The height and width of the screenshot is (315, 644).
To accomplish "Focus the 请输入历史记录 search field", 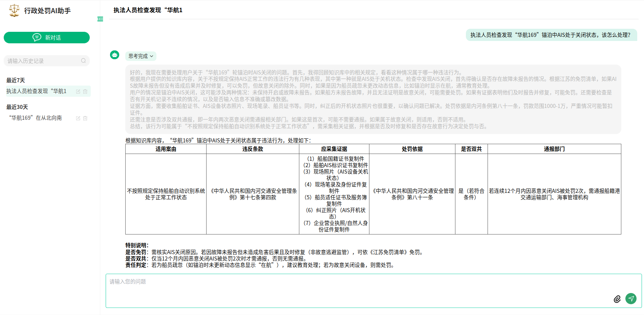I will [x=42, y=61].
